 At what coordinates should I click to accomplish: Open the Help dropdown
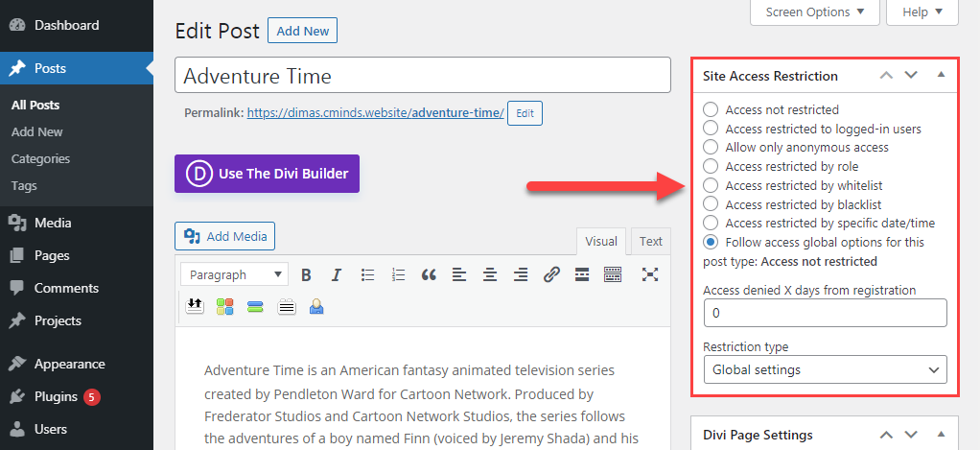tap(922, 12)
